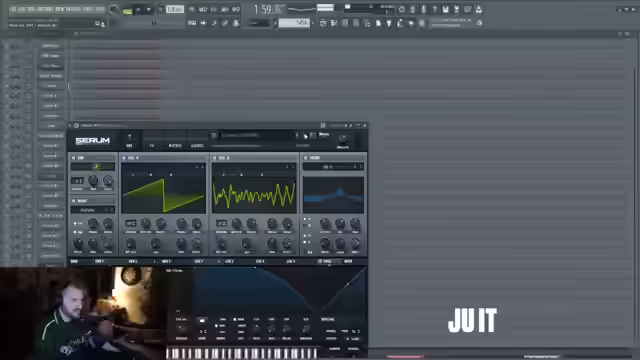Select next OSC A wavetable arrow
This screenshot has height=360, width=640.
(202, 167)
